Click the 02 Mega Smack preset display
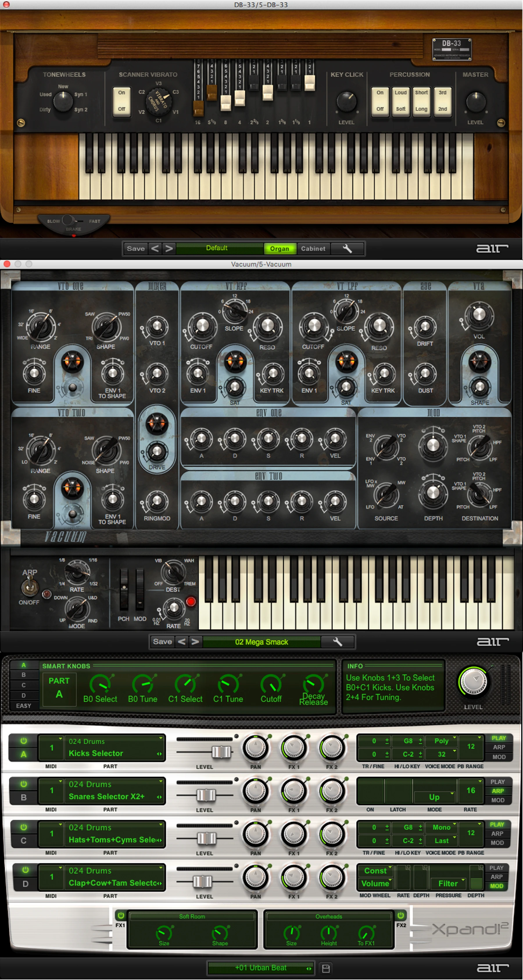 coord(261,642)
